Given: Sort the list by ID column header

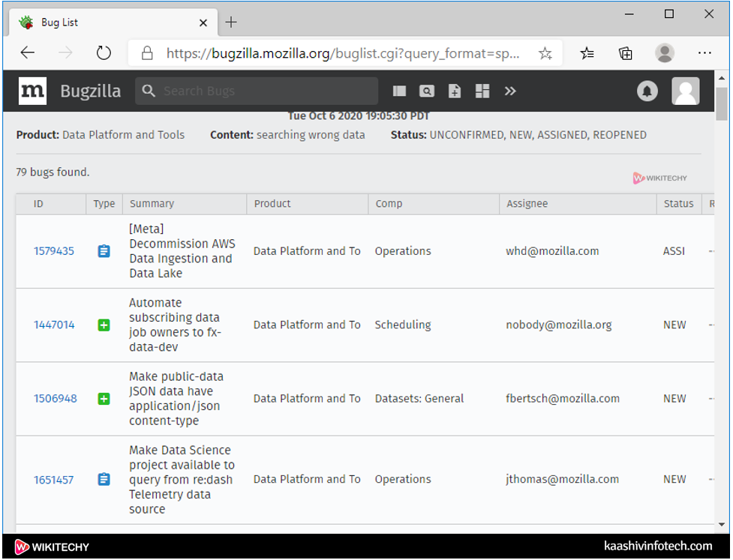Looking at the screenshot, I should [x=38, y=204].
